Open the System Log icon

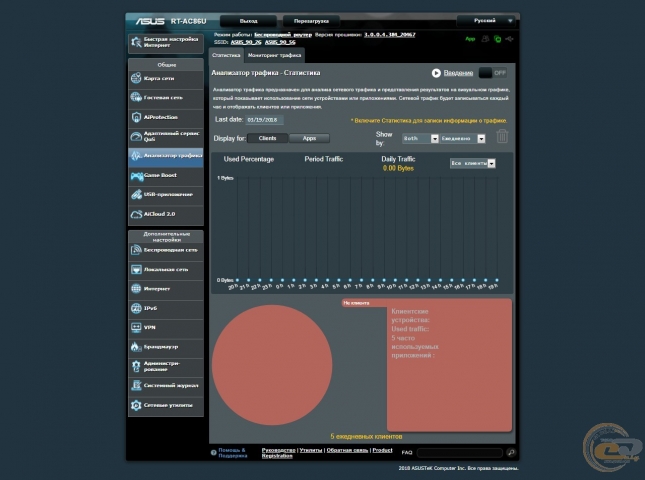(136, 385)
